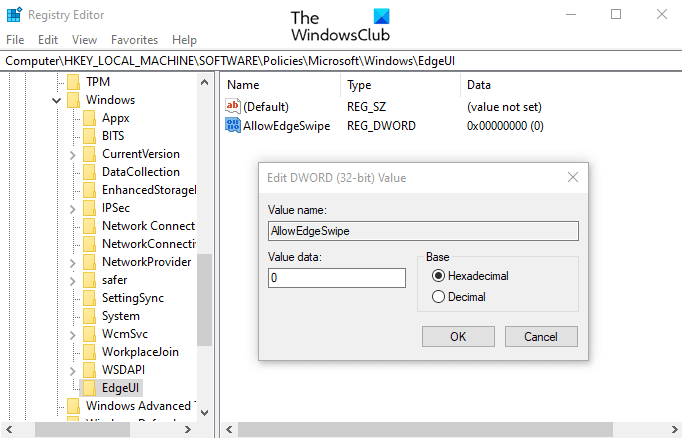Select the AllowEdgeSwipe value name
Screen dimensions: 682x438
[287, 126]
